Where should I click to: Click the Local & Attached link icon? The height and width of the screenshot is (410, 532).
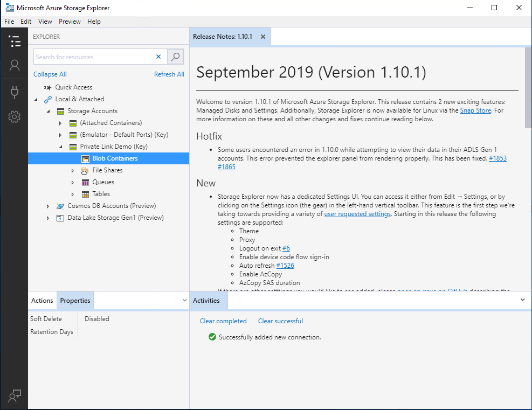pos(48,99)
